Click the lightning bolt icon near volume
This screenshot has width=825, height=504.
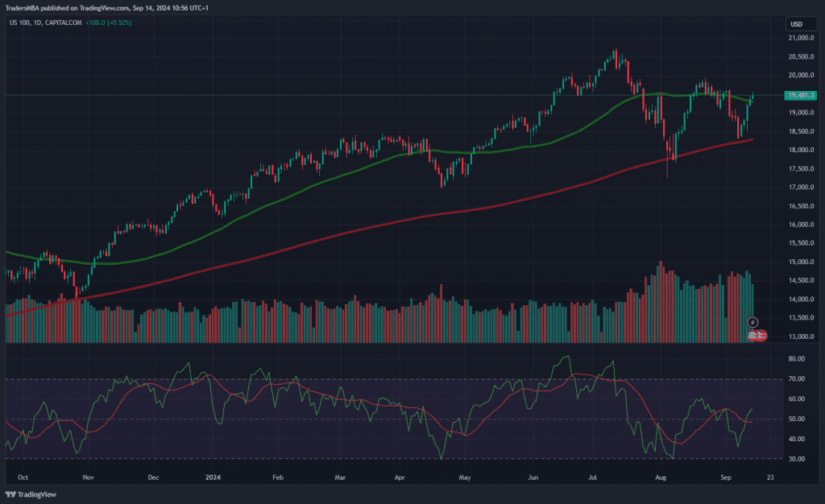752,322
